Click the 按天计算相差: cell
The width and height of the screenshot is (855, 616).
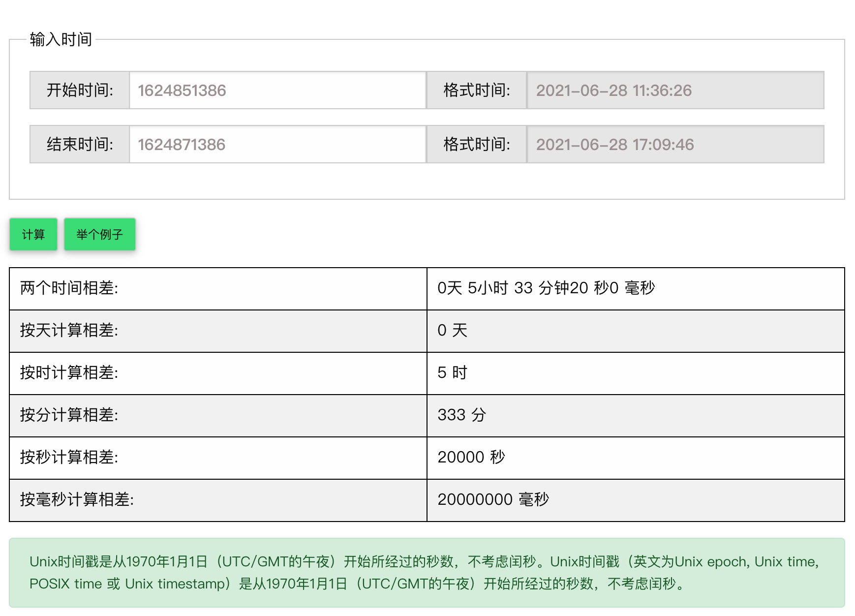218,331
